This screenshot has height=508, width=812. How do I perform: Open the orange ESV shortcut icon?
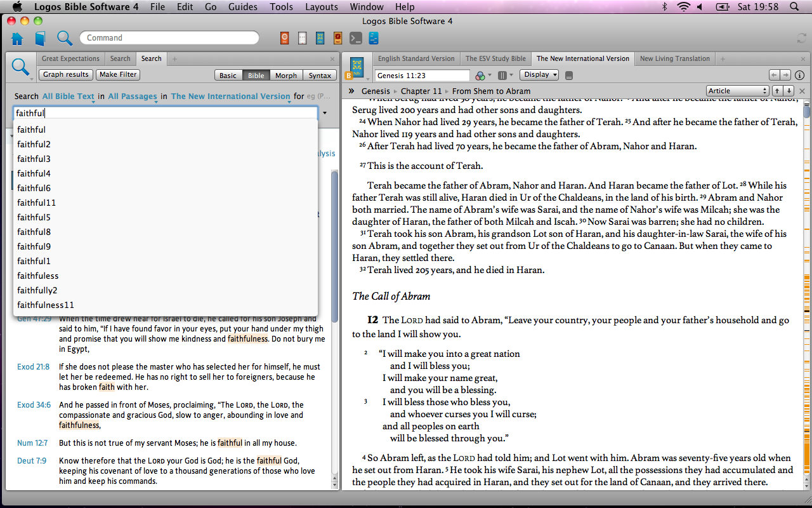pos(285,38)
